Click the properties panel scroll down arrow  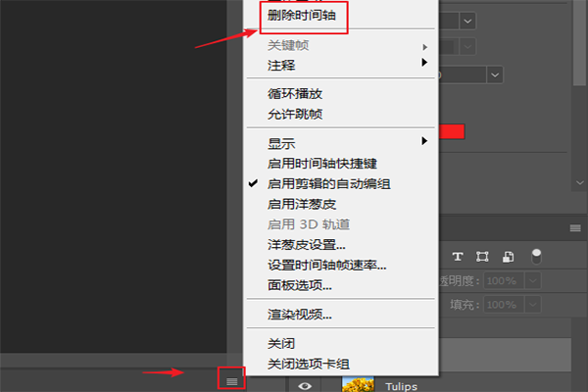pos(579,182)
